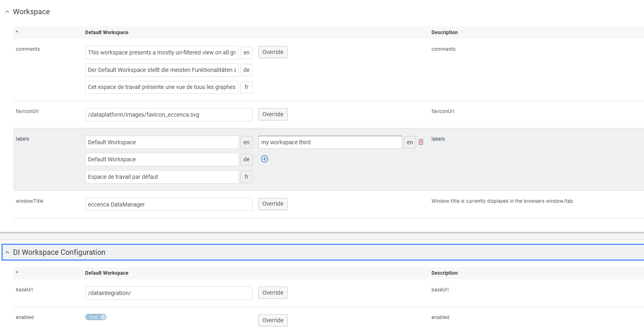The image size is (644, 332).
Task: Edit the 'my workspace third' label field
Action: [330, 142]
